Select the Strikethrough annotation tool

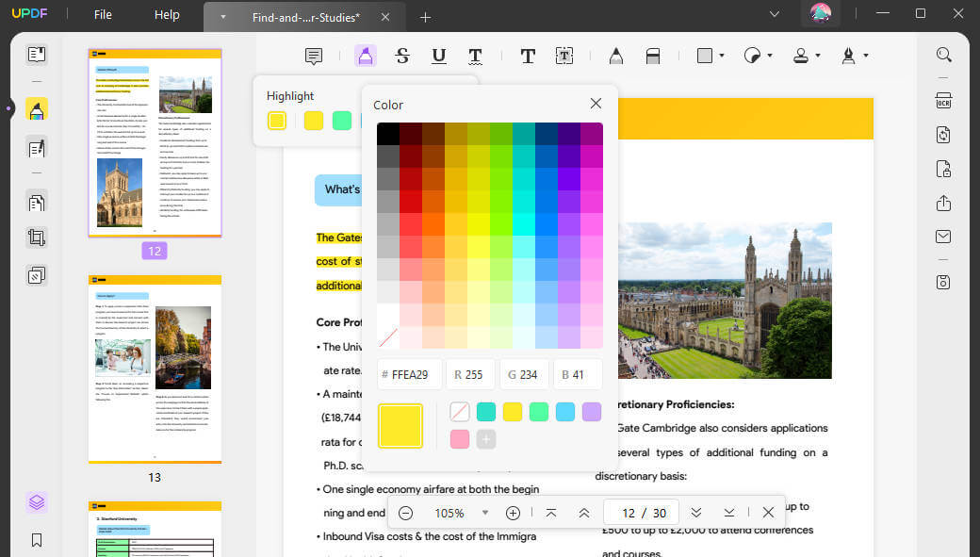click(402, 56)
